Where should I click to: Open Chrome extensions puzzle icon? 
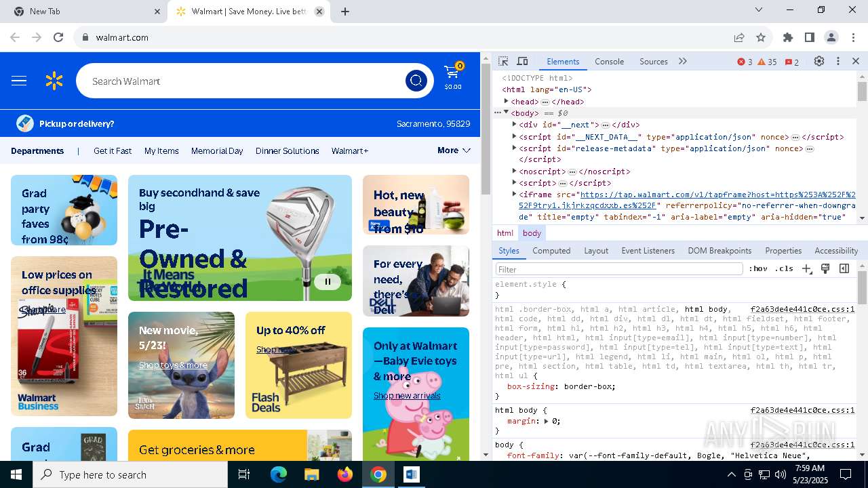pyautogui.click(x=788, y=37)
